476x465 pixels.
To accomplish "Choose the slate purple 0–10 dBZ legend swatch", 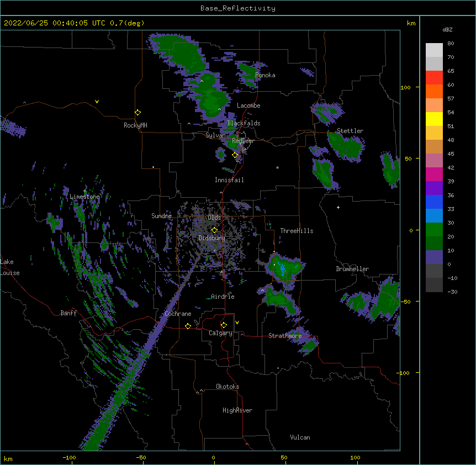I will pos(434,257).
